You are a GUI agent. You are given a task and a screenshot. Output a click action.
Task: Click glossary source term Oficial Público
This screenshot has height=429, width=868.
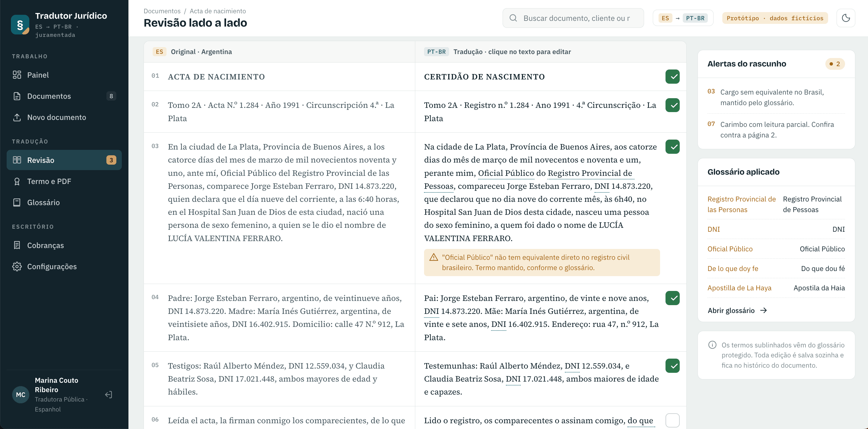point(730,249)
